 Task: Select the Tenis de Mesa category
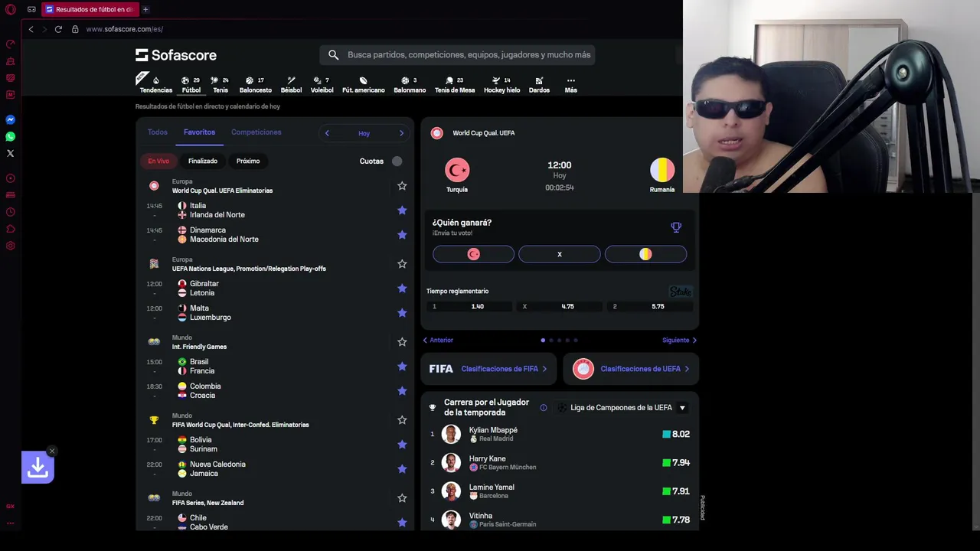(x=455, y=84)
